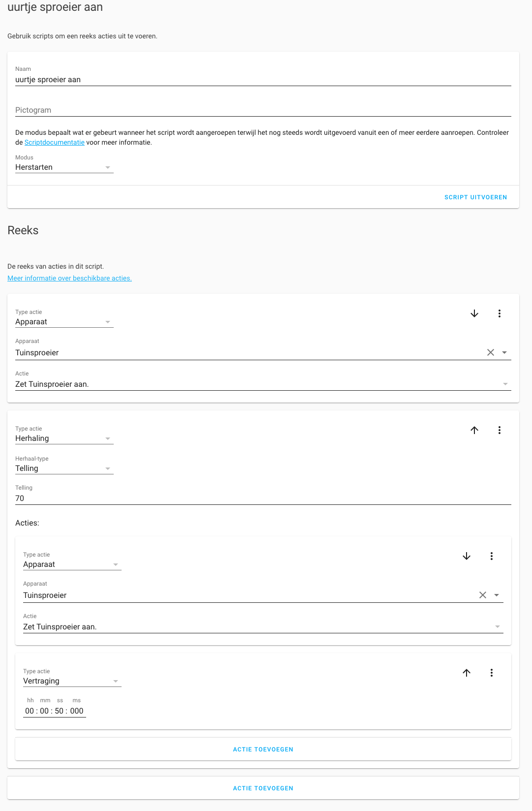
Task: Clear Tuinsproeier device in nested action
Action: [x=482, y=595]
